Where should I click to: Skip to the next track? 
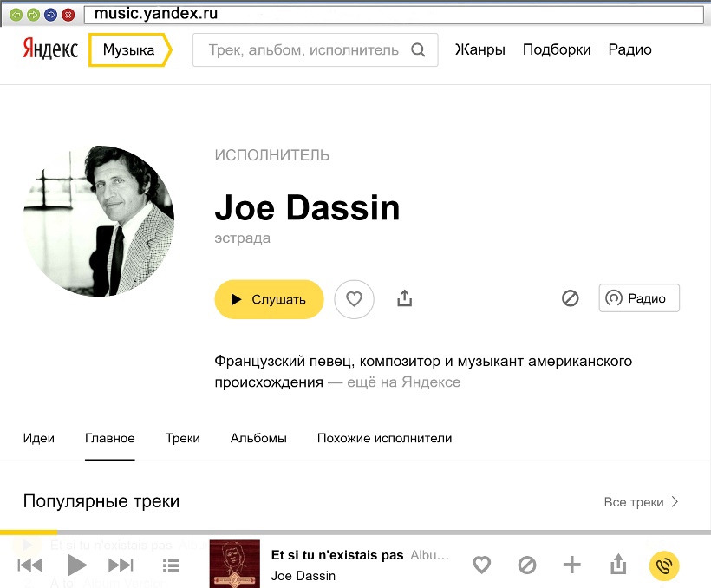tap(121, 565)
